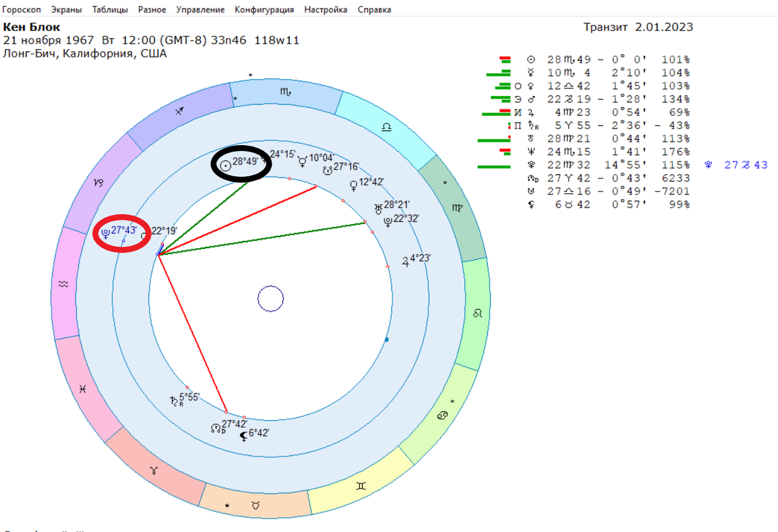Click the Taurus sign on the zodiac wheel
Viewport: 778px width, 532px height.
click(255, 505)
